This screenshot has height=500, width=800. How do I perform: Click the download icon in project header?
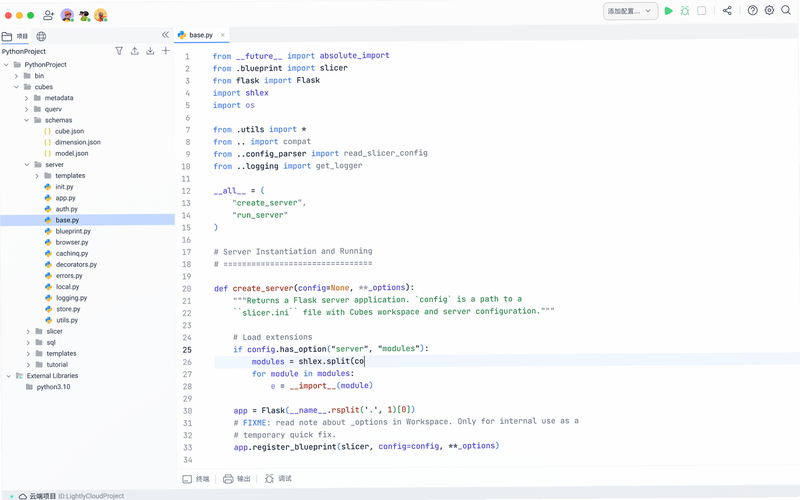[x=150, y=51]
